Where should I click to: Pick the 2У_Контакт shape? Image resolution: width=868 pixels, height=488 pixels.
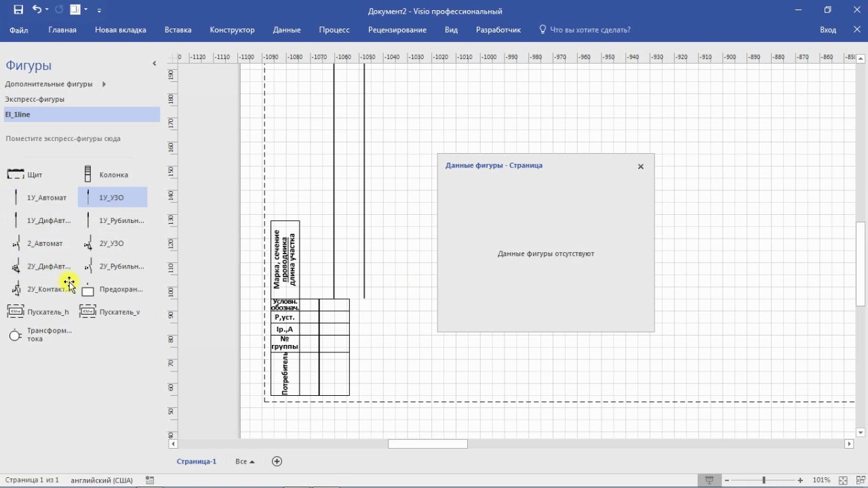click(x=40, y=289)
